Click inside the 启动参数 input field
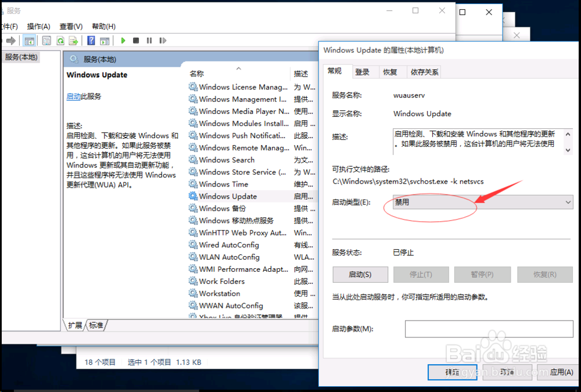 pyautogui.click(x=488, y=329)
